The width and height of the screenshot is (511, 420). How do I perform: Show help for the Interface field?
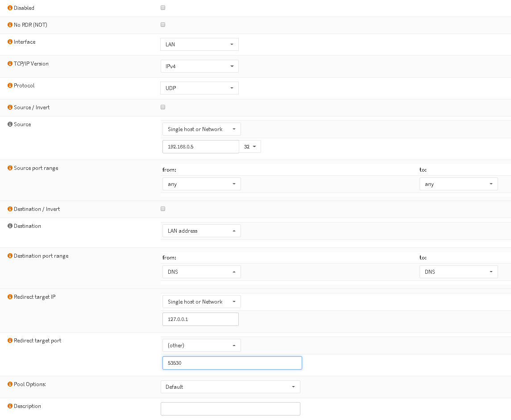10,41
